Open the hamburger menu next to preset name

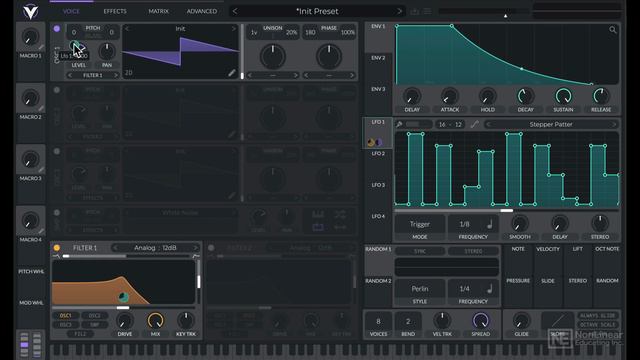click(427, 11)
